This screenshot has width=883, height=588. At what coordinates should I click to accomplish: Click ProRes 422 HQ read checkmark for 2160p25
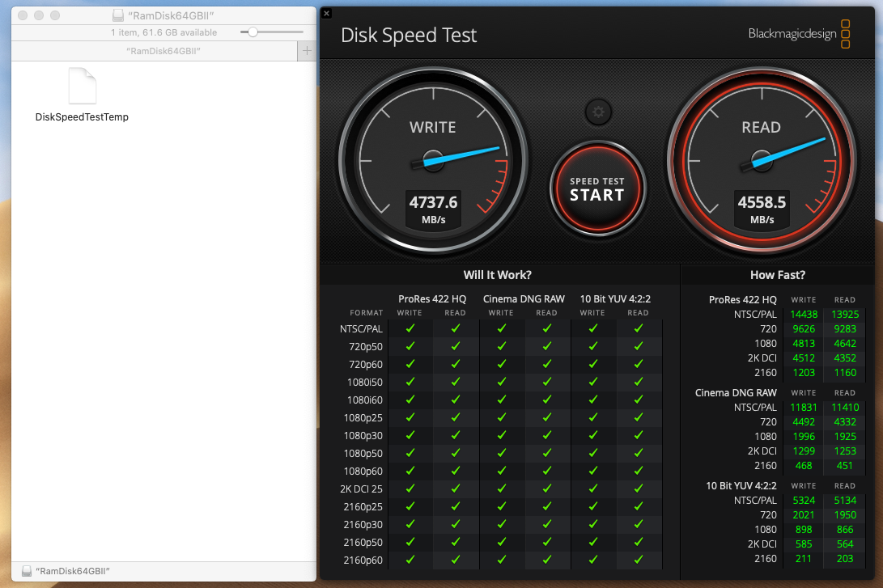tap(456, 506)
